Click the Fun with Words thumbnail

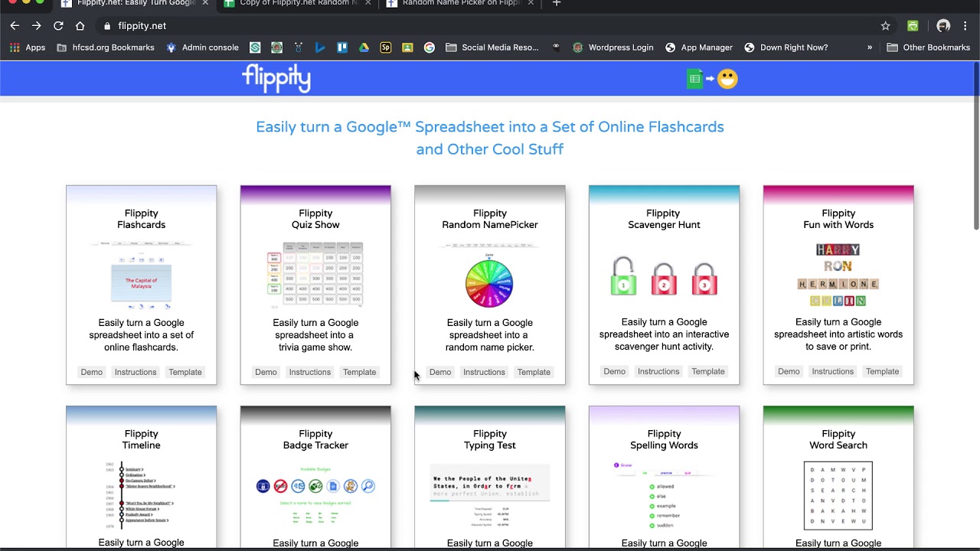[x=838, y=275]
